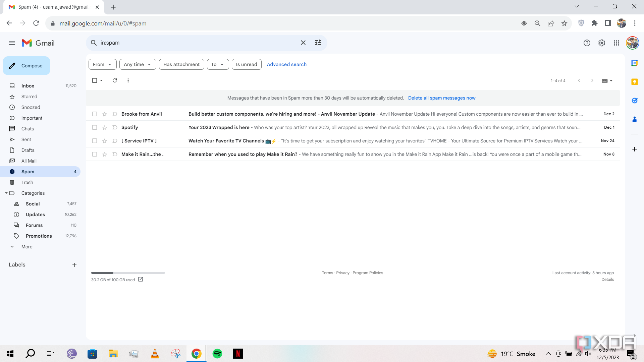Open Google Tasks side panel icon

pos(635,101)
